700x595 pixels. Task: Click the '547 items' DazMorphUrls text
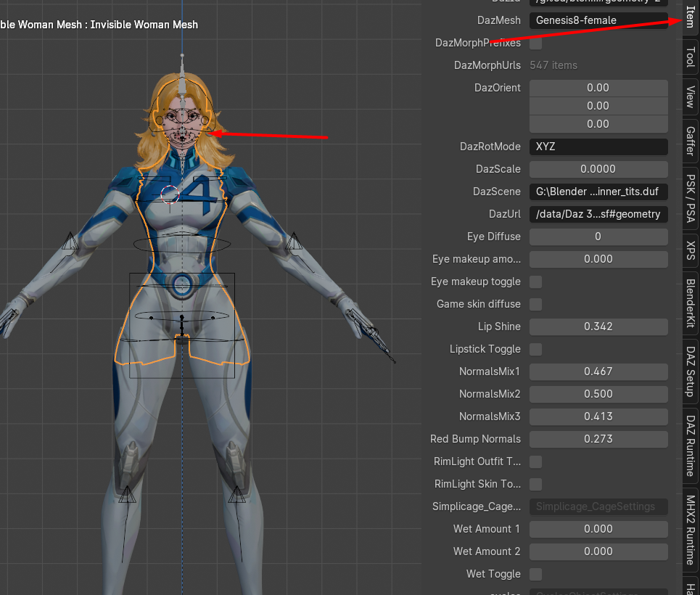click(x=553, y=65)
